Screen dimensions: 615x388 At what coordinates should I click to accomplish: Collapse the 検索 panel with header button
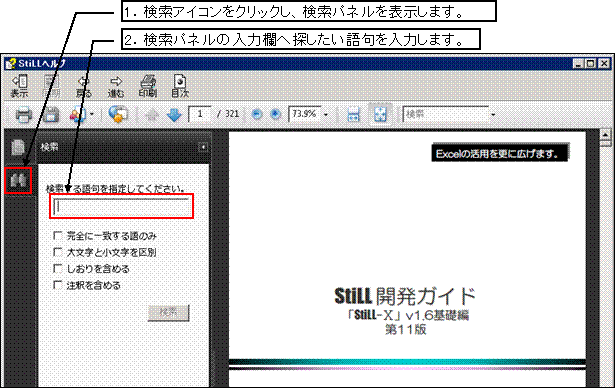[x=203, y=147]
